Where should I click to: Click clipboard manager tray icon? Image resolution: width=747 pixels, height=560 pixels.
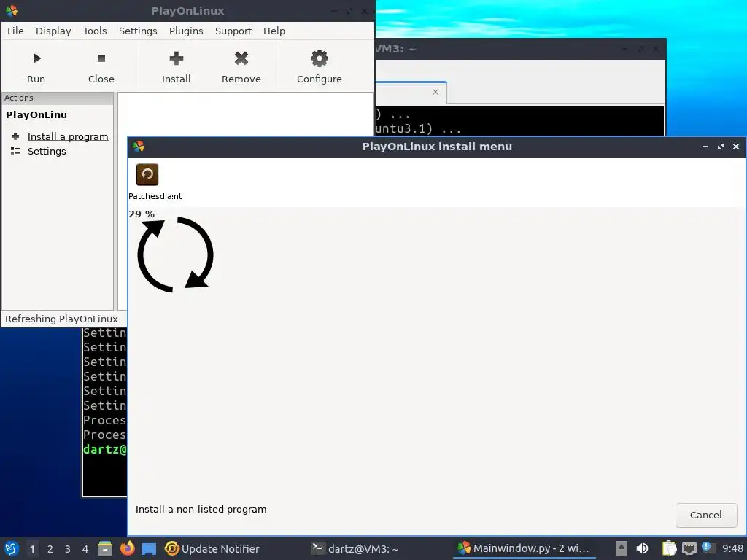click(670, 548)
